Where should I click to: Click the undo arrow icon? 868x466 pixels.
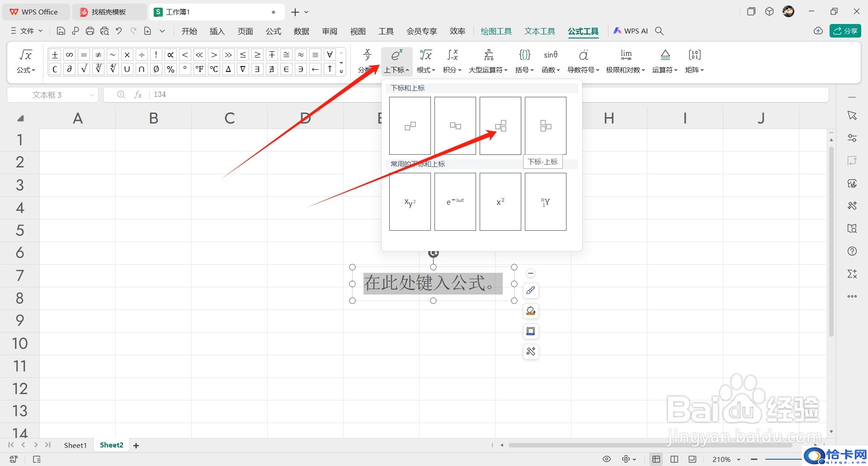119,31
